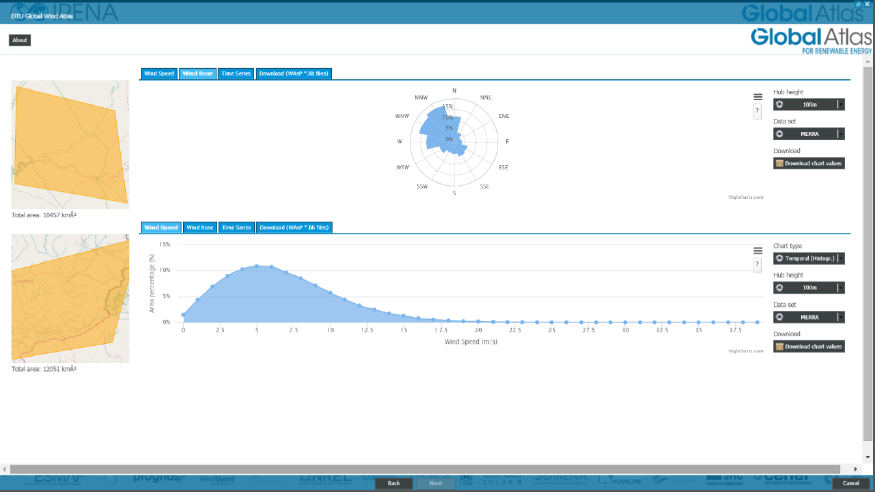
Task: Click the About button
Action: pyautogui.click(x=20, y=40)
